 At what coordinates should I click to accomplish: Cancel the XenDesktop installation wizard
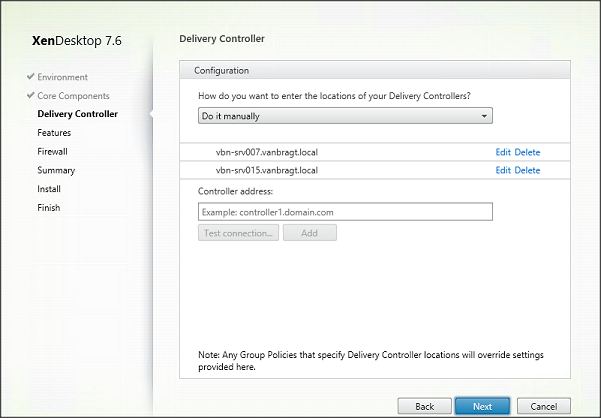coord(543,407)
